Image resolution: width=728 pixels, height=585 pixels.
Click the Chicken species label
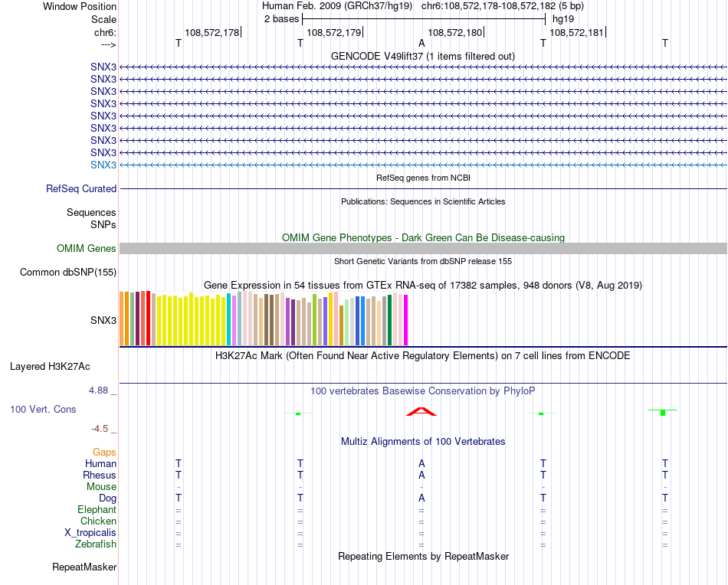tap(98, 521)
